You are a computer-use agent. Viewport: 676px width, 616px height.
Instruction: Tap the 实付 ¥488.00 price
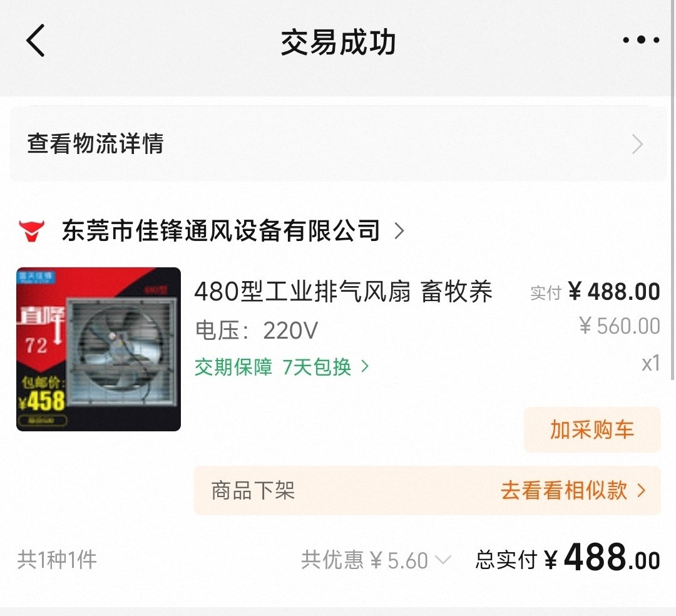coord(595,292)
